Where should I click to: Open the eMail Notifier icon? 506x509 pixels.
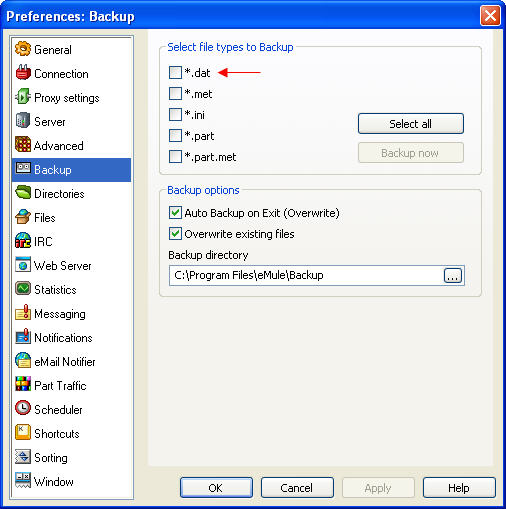pyautogui.click(x=23, y=361)
